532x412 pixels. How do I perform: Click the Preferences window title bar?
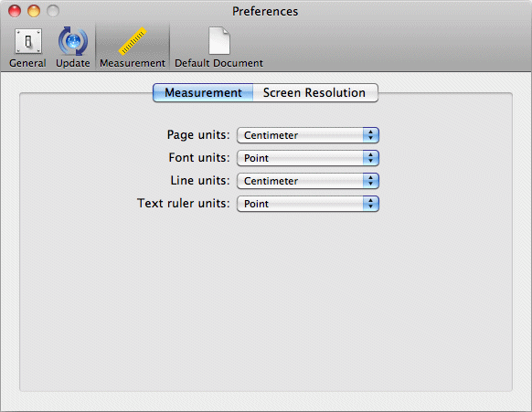[265, 11]
